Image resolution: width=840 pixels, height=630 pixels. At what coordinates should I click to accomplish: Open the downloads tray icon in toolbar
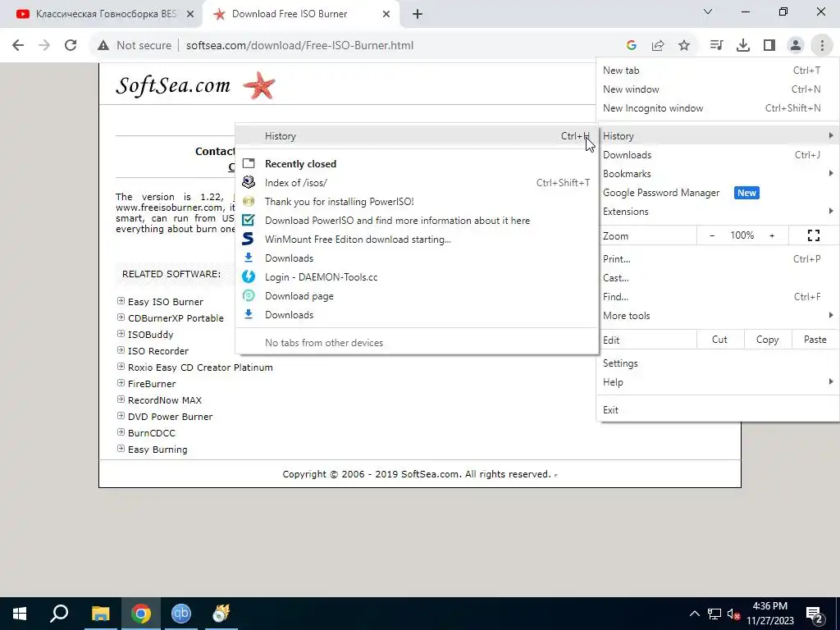(x=743, y=46)
